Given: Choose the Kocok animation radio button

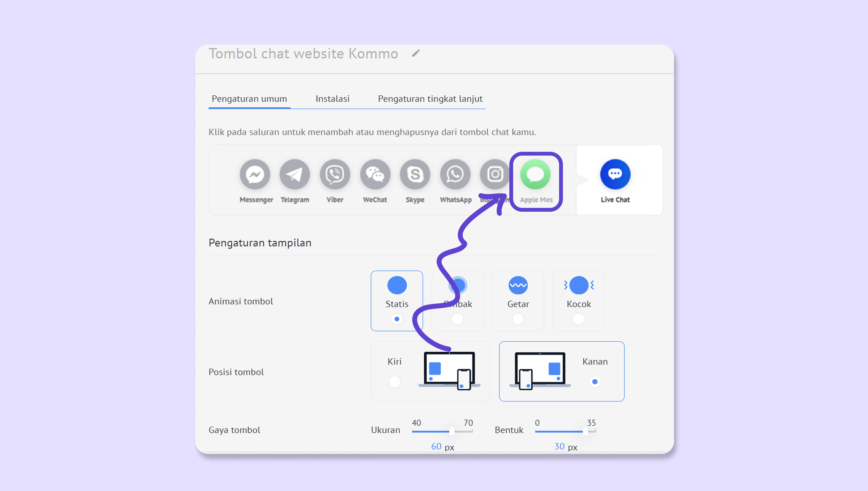Looking at the screenshot, I should pyautogui.click(x=579, y=319).
